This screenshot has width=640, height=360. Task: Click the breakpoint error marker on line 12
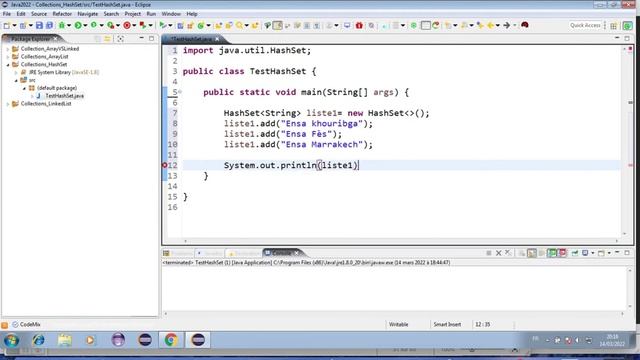point(164,165)
